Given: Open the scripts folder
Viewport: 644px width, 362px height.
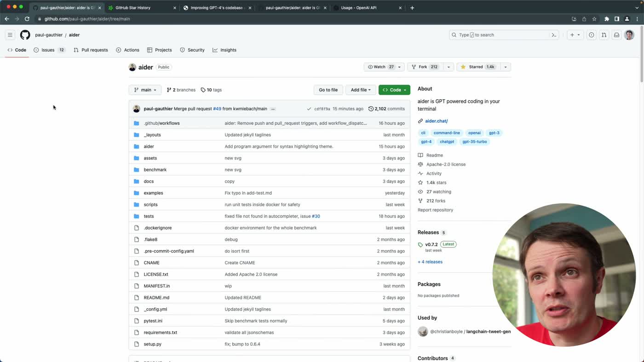Looking at the screenshot, I should pyautogui.click(x=150, y=204).
